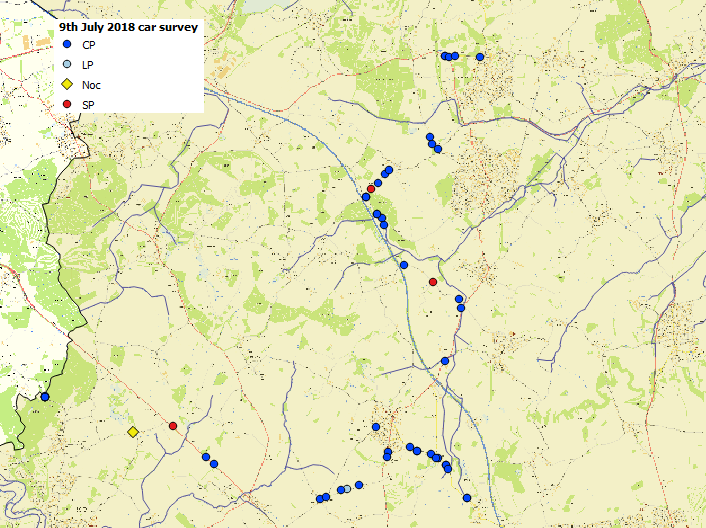Click the red SP marker inside the diagonal CP cluster
Screen dimensions: 706x528
[x=371, y=189]
